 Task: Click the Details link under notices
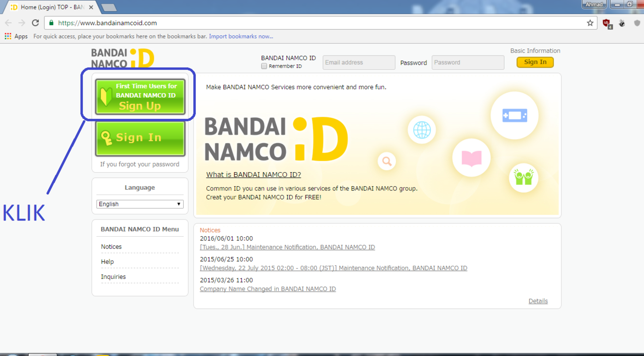[538, 301]
